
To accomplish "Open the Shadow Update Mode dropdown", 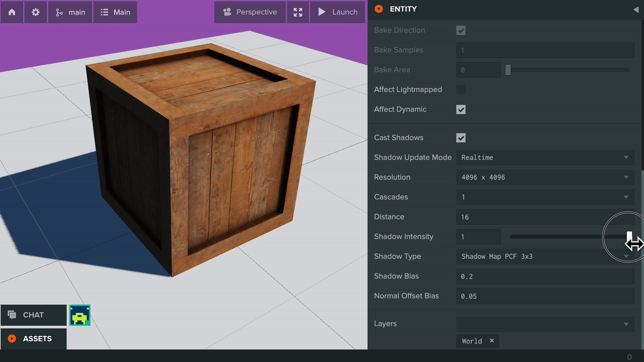I will 545,157.
